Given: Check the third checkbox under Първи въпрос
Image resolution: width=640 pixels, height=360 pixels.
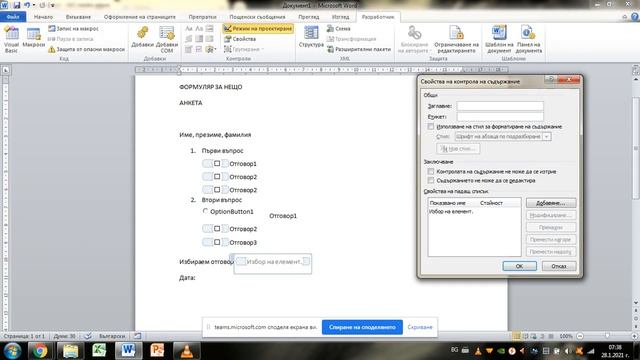Looking at the screenshot, I should (x=217, y=189).
